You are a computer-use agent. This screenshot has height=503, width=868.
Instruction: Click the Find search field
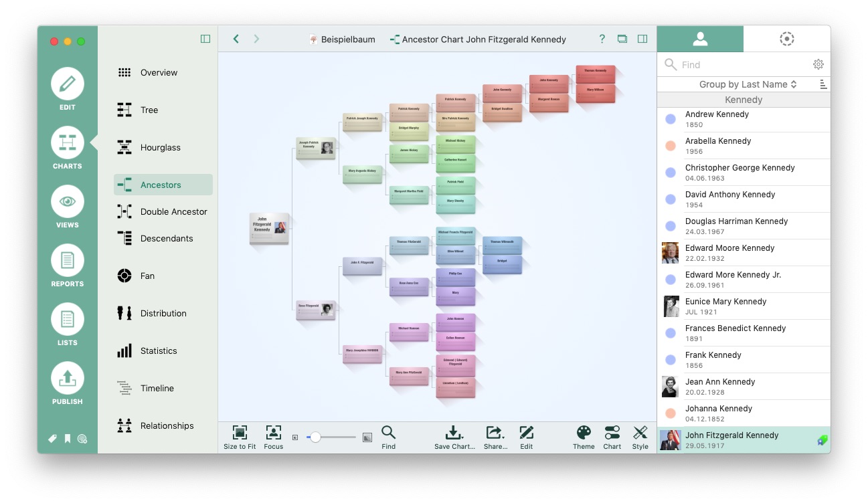743,65
